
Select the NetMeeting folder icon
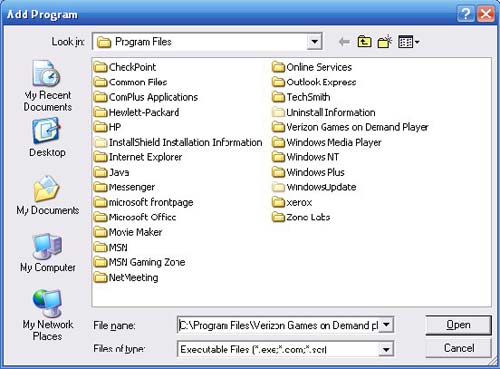pos(100,277)
